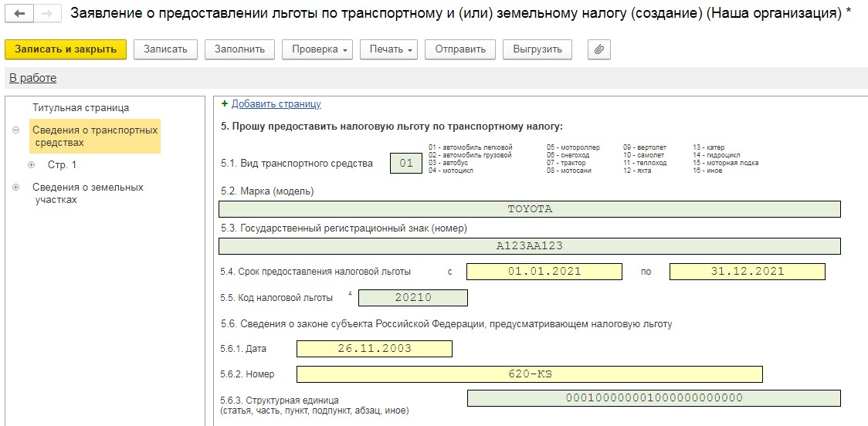Select Сведения о транспортных средствах section
This screenshot has width=868, height=426.
tap(95, 136)
